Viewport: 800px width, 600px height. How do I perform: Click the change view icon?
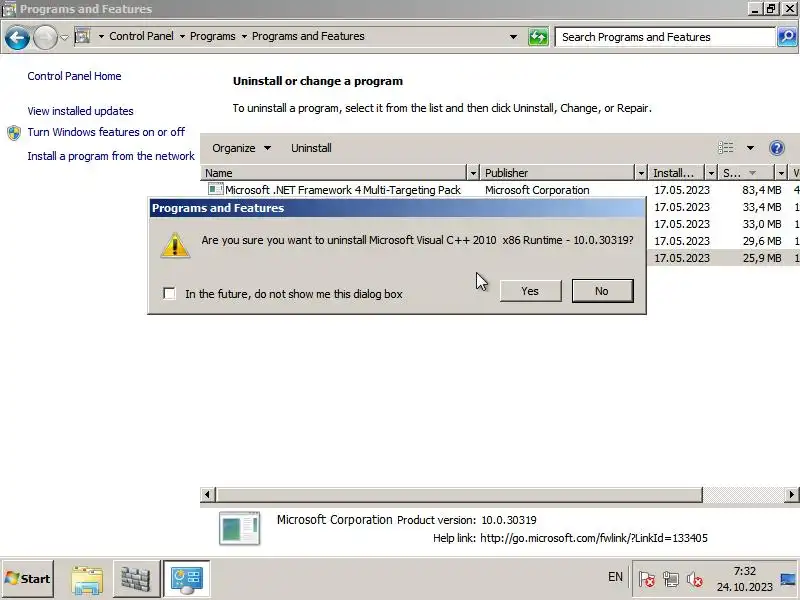click(x=726, y=148)
